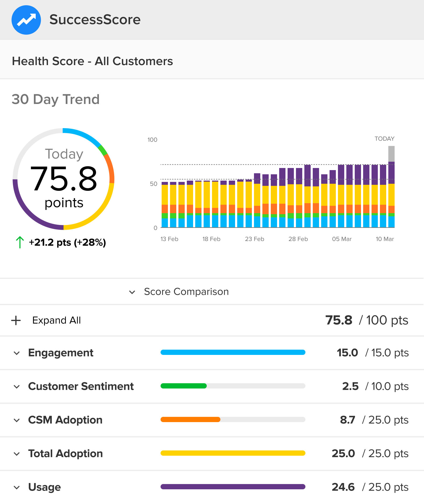
Task: Click the Customer Sentiment progress bar
Action: pos(233,386)
